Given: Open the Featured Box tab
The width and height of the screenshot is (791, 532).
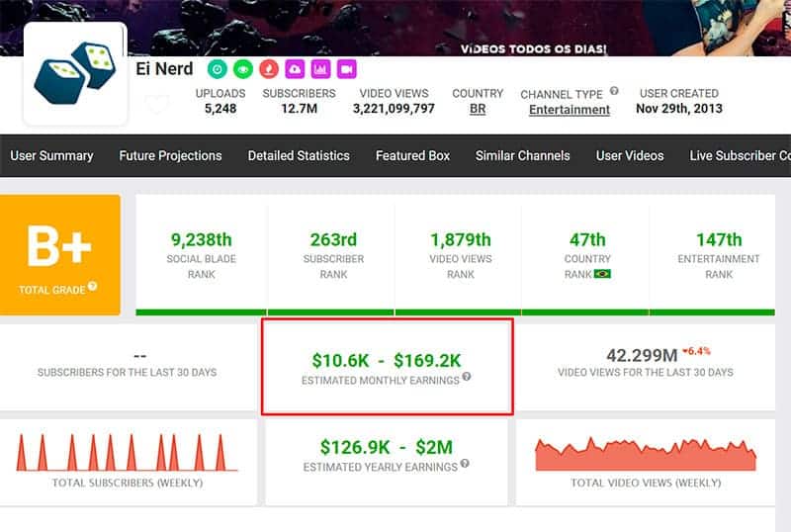Looking at the screenshot, I should click(x=412, y=155).
